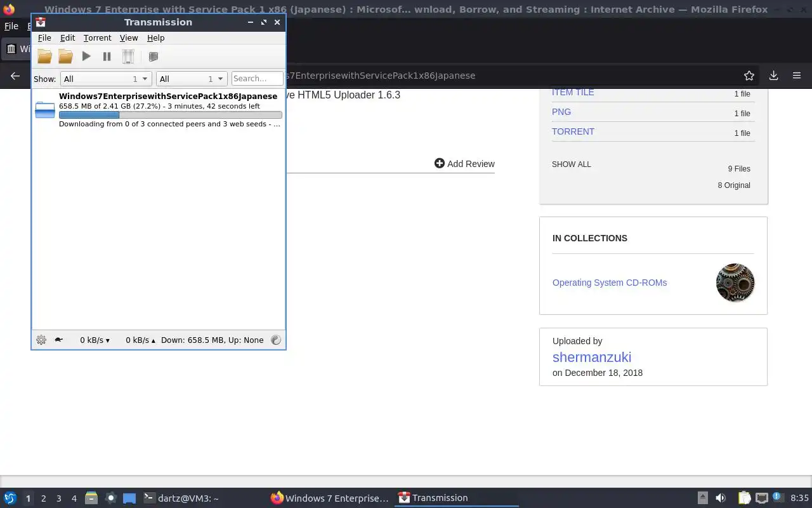Click the folder icon next to the Start button

click(x=65, y=57)
